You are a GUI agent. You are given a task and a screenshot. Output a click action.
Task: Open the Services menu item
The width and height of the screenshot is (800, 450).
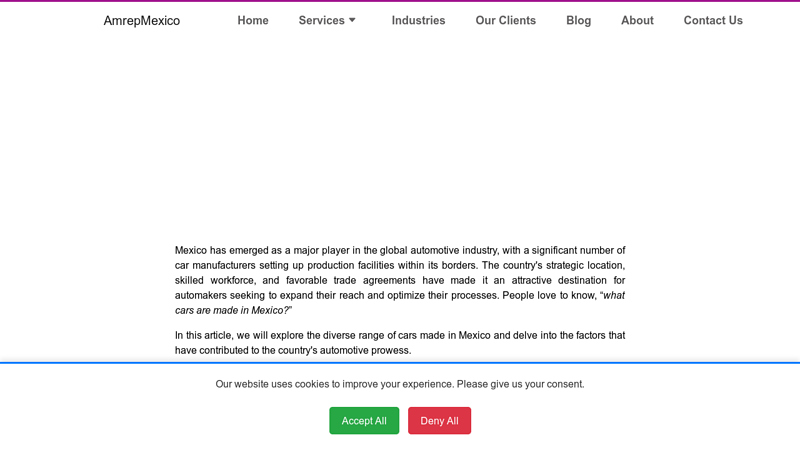coord(321,20)
